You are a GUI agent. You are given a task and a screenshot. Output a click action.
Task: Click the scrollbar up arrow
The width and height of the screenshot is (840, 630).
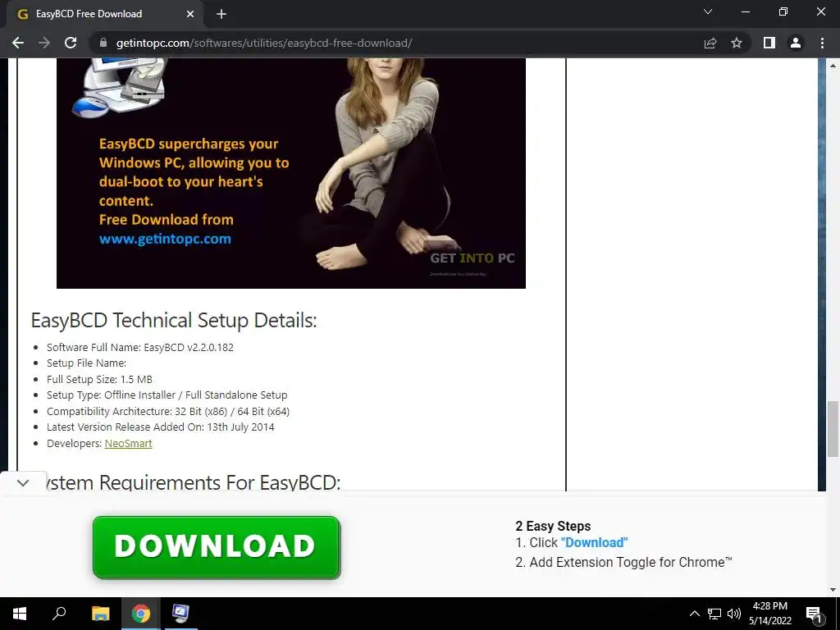coord(833,66)
